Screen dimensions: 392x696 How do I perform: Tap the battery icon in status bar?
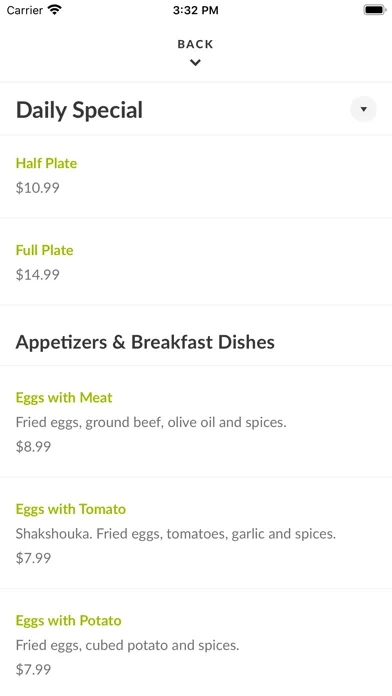(x=375, y=10)
